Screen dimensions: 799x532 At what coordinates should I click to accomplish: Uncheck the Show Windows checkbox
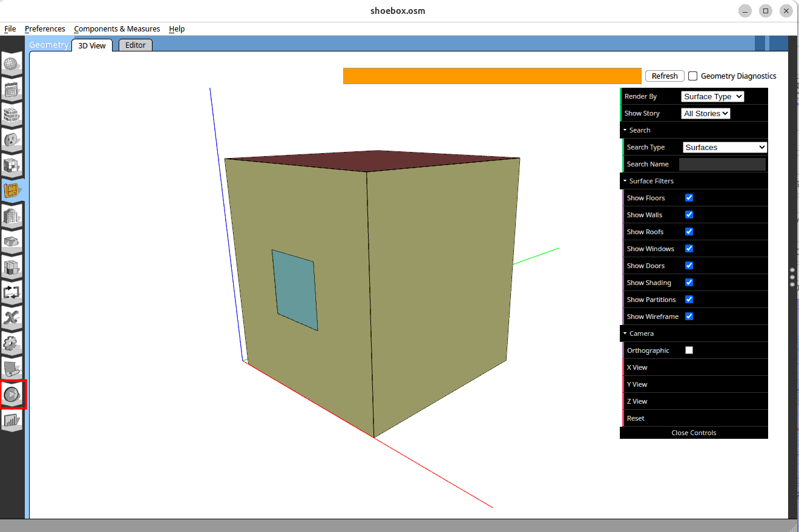click(x=689, y=249)
